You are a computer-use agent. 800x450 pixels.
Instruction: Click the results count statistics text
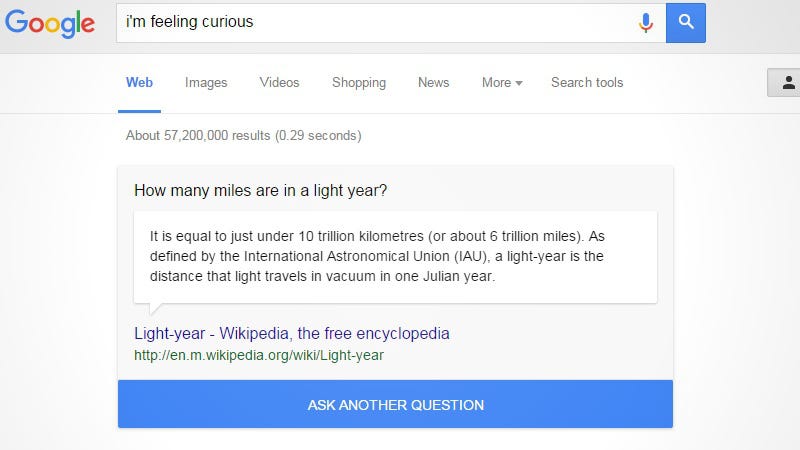(x=244, y=136)
